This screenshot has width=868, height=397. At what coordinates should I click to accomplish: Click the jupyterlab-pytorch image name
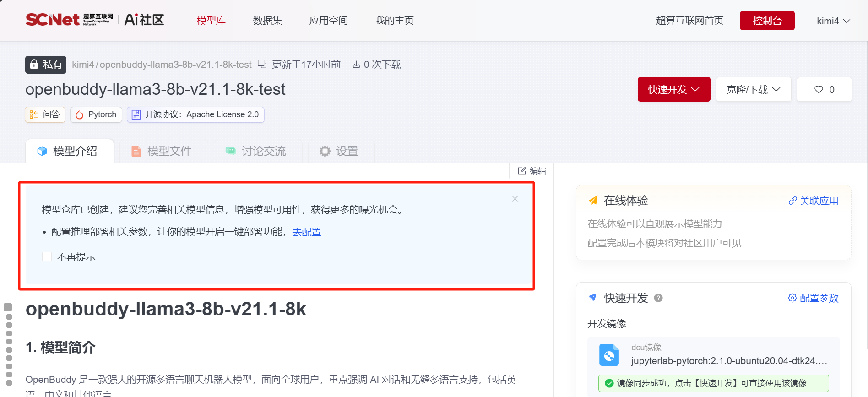[729, 361]
